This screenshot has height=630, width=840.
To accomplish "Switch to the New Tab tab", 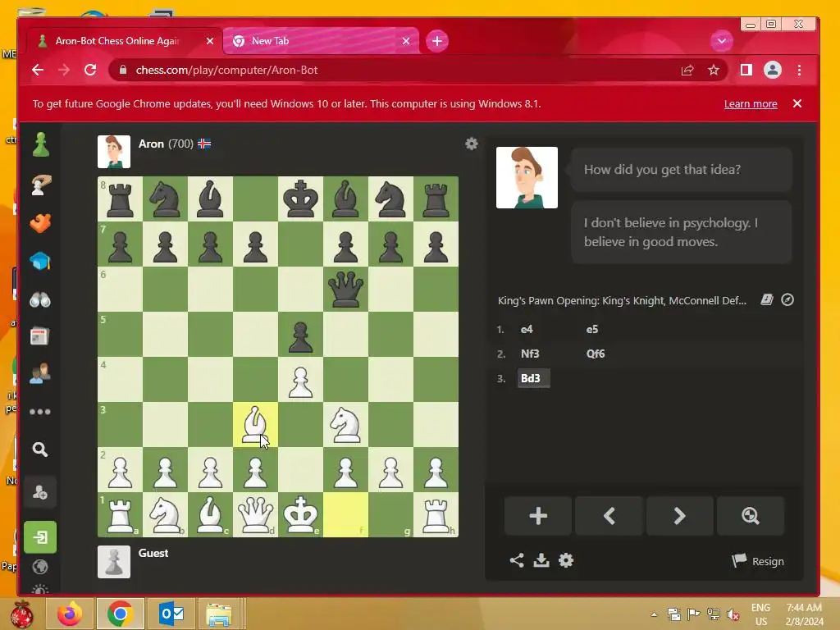I will (x=321, y=41).
